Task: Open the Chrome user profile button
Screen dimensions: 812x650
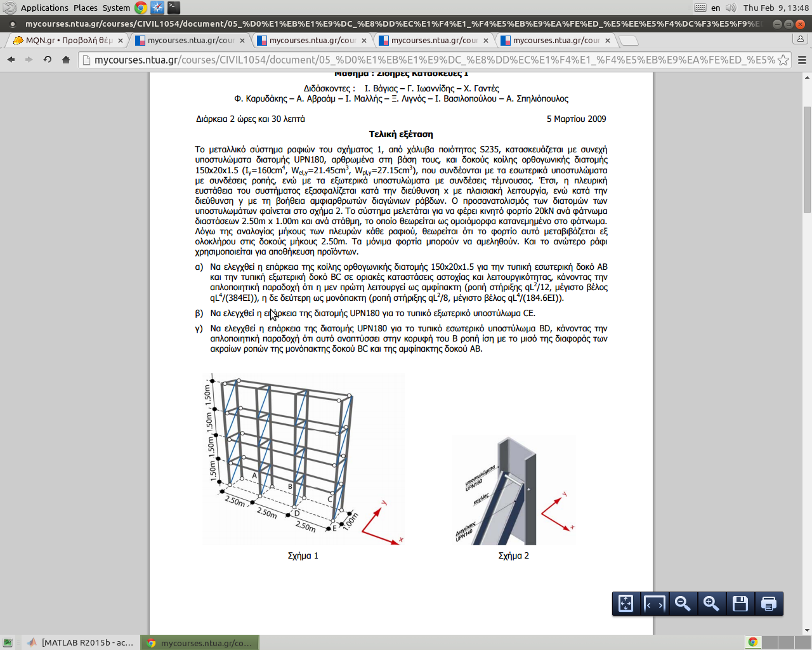Action: pos(800,39)
